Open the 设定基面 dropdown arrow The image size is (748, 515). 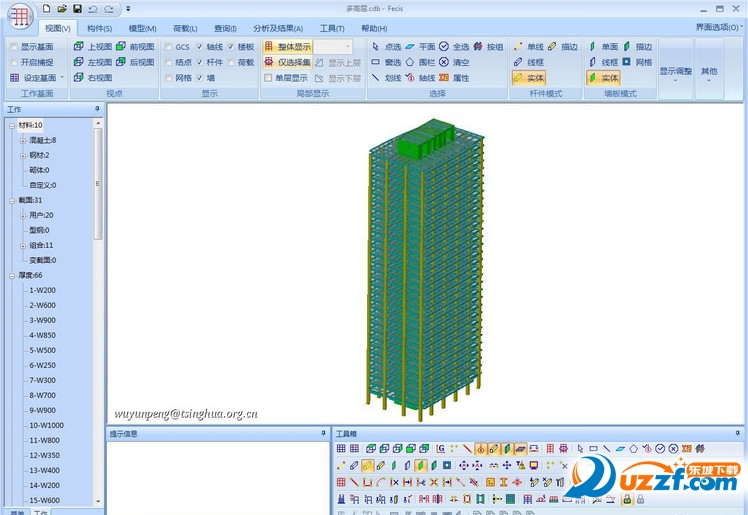62,78
